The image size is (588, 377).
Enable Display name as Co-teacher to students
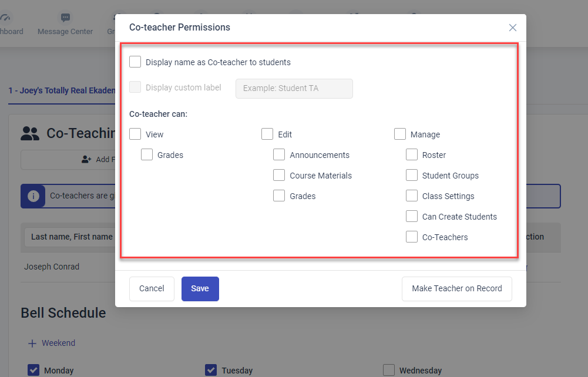pos(135,62)
